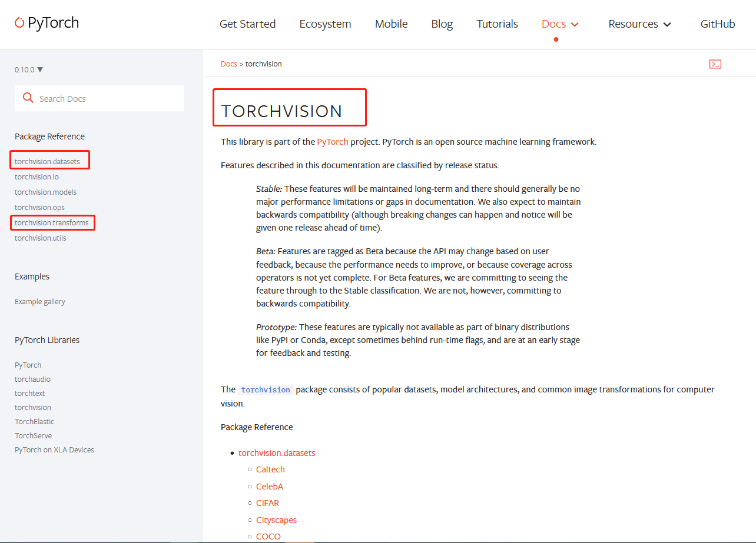Open the PyTorch library link in sidebar
The height and width of the screenshot is (543, 756).
pos(28,365)
